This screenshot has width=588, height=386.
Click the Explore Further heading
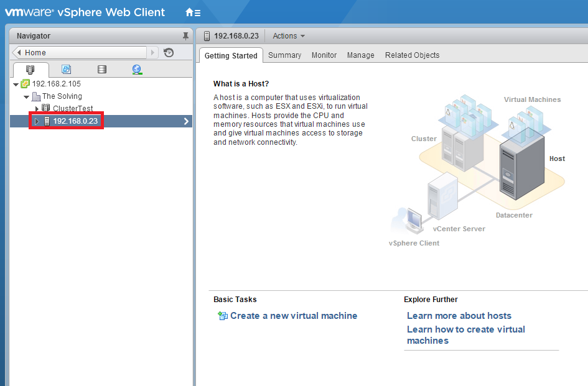click(431, 300)
